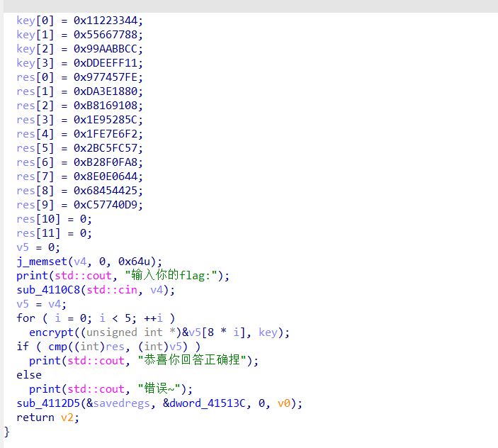The width and height of the screenshot is (498, 448).
Task: Click the for keyword of the loop
Action: 26,318
